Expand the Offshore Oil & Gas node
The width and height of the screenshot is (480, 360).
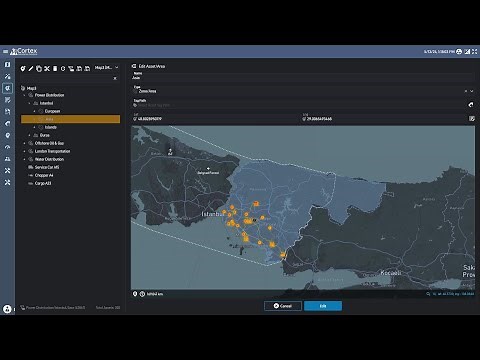click(x=24, y=143)
